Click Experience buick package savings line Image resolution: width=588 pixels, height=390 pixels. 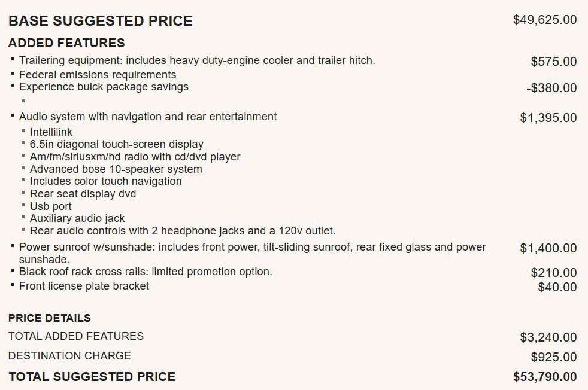[x=104, y=87]
